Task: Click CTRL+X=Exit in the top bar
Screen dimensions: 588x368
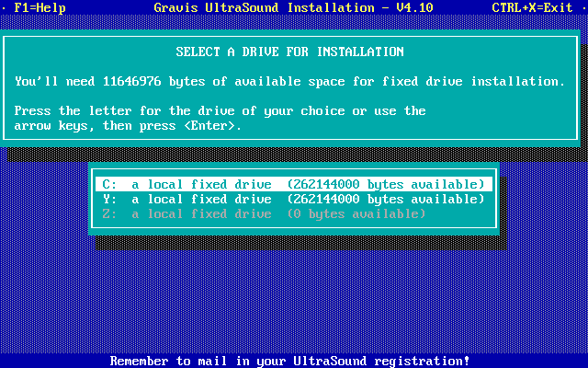Action: pos(532,7)
